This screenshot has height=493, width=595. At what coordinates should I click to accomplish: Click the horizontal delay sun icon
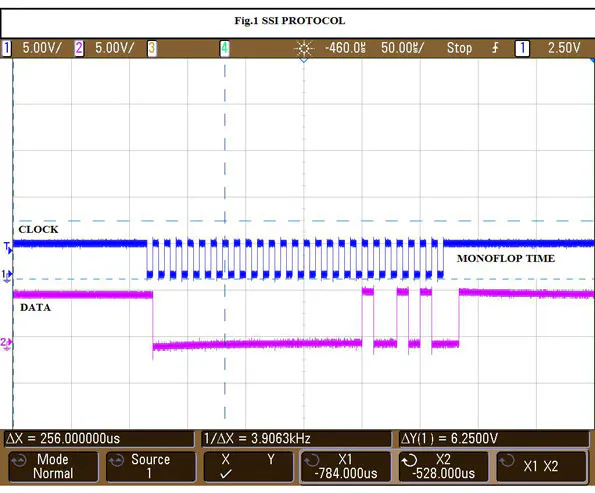[304, 49]
